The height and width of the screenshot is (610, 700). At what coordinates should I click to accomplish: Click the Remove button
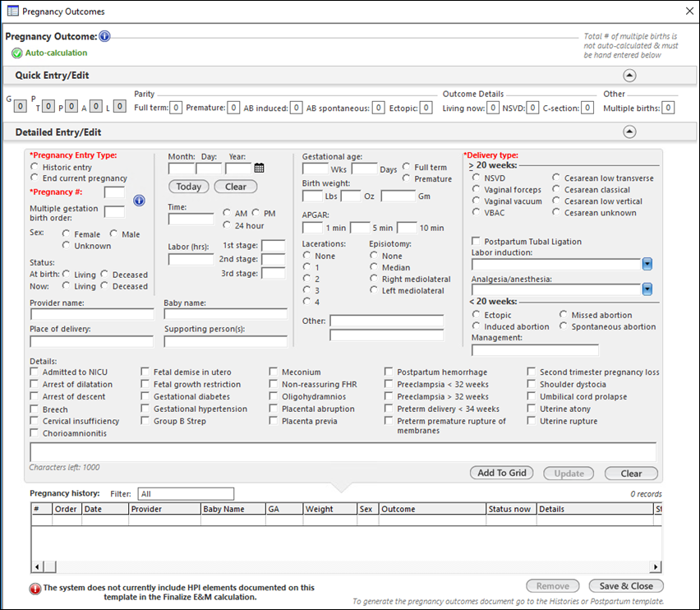point(553,586)
